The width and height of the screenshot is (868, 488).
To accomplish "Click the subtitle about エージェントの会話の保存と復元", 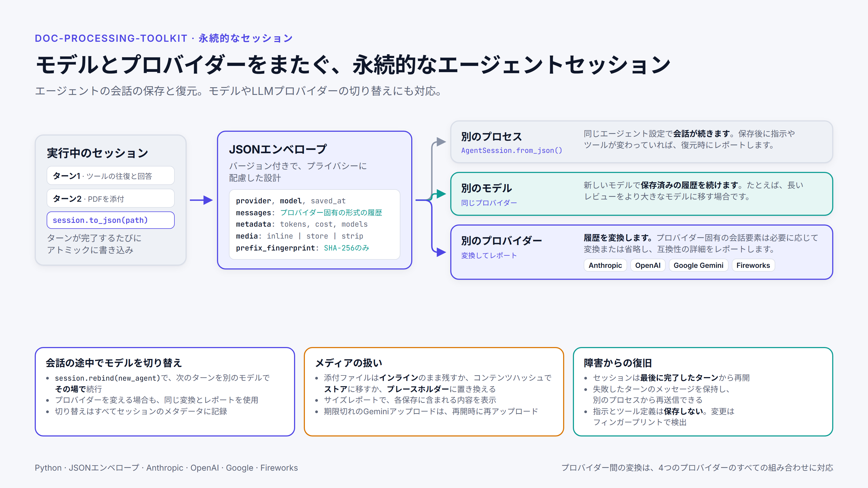I will pos(239,91).
